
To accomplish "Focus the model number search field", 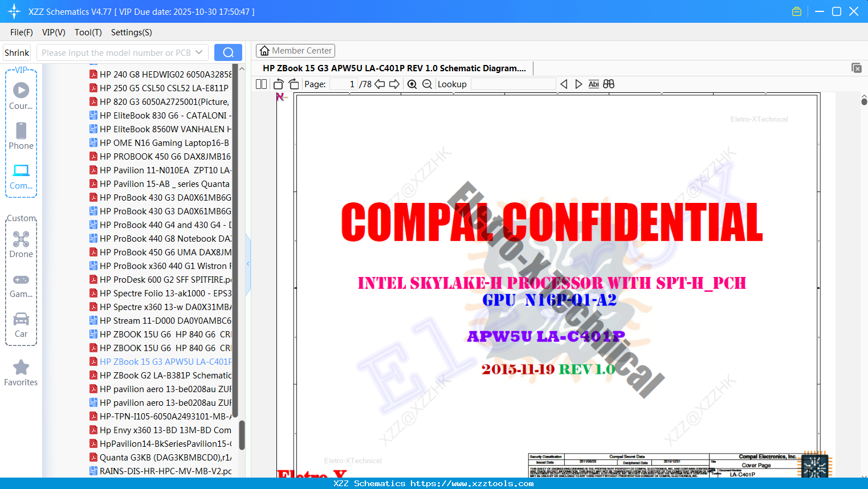I will [116, 52].
